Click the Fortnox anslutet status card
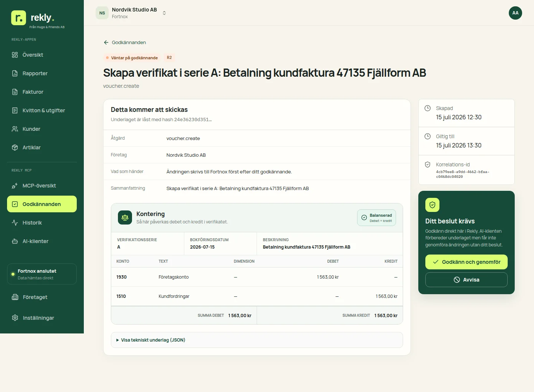 42,274
